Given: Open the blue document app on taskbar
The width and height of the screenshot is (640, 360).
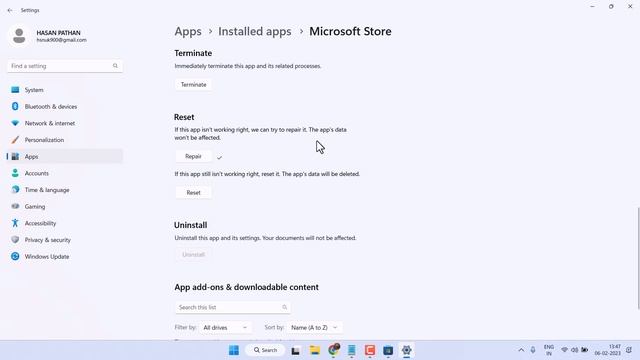Looking at the screenshot, I should click(x=351, y=350).
